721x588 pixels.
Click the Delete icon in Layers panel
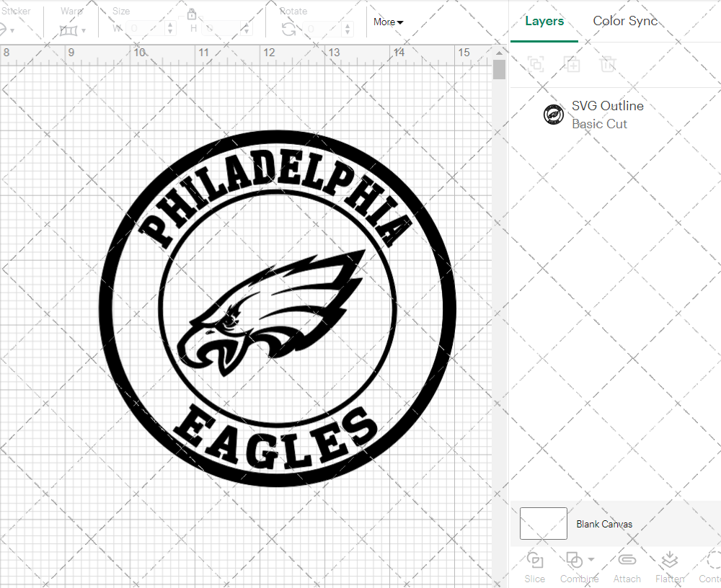(609, 64)
